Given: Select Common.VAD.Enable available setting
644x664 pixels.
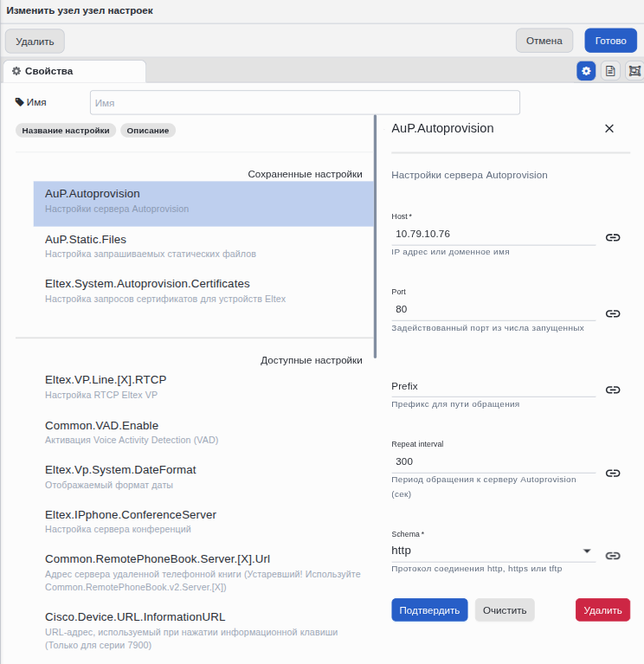Looking at the screenshot, I should tap(203, 432).
